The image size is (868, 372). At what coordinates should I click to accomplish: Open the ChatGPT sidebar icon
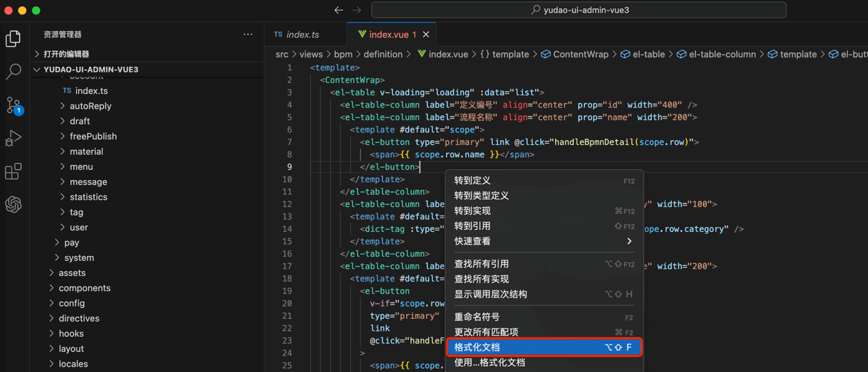click(13, 204)
